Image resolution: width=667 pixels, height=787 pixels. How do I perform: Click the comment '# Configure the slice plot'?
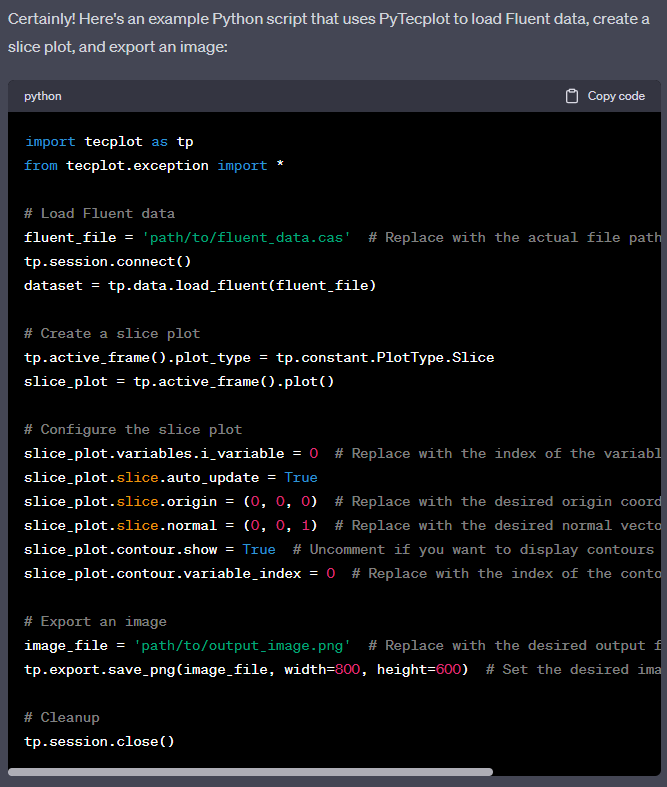click(x=133, y=430)
